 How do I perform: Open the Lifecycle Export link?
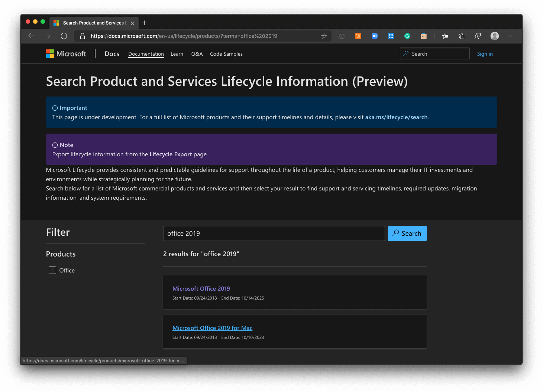pyautogui.click(x=171, y=154)
